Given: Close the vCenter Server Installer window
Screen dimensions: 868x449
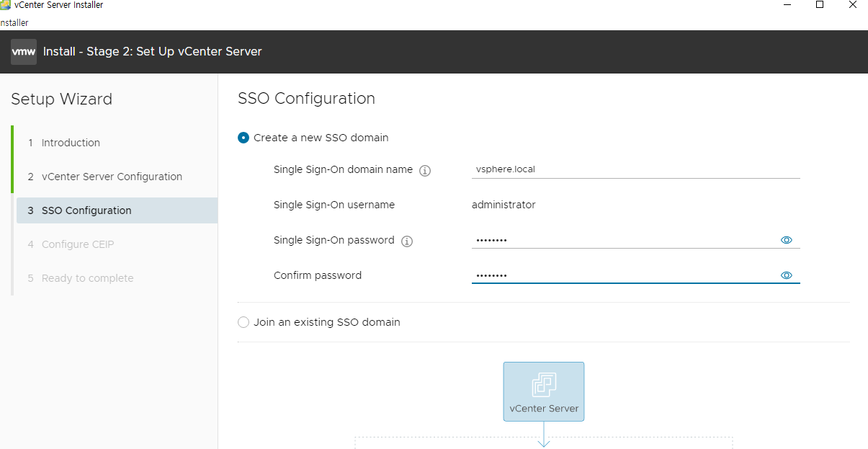Looking at the screenshot, I should point(852,4).
